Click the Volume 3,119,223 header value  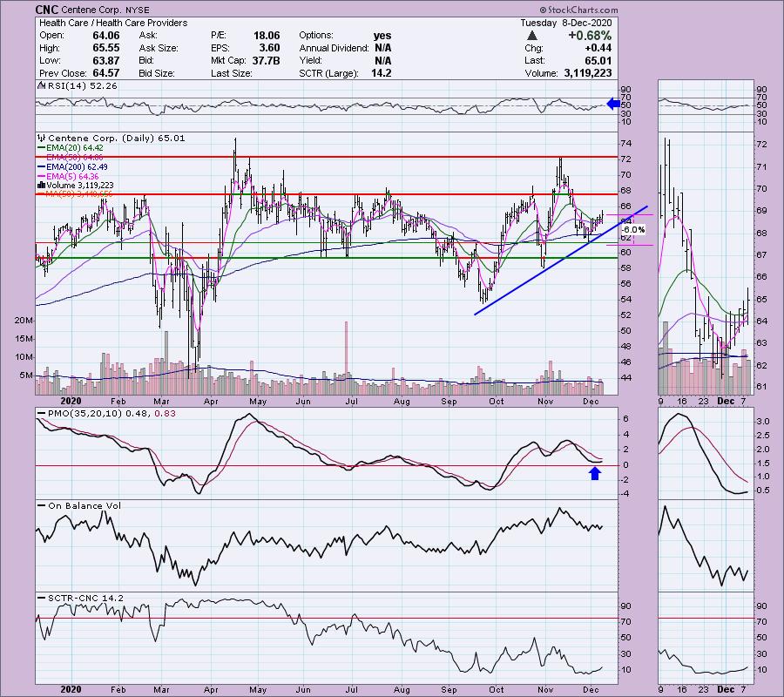(588, 73)
